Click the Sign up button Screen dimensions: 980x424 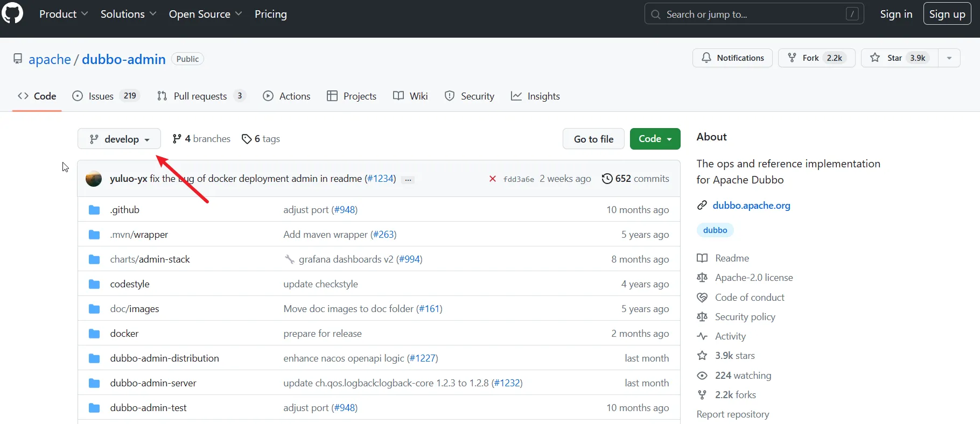pos(947,14)
